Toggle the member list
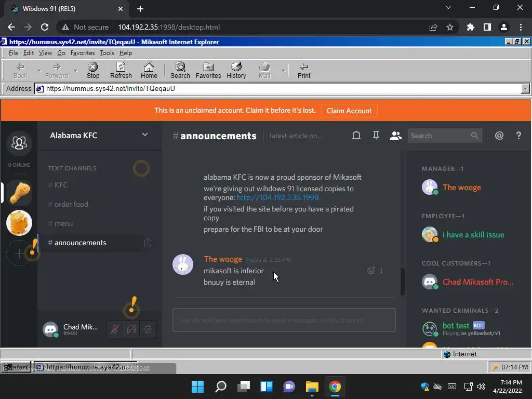This screenshot has width=532, height=399. [x=395, y=136]
